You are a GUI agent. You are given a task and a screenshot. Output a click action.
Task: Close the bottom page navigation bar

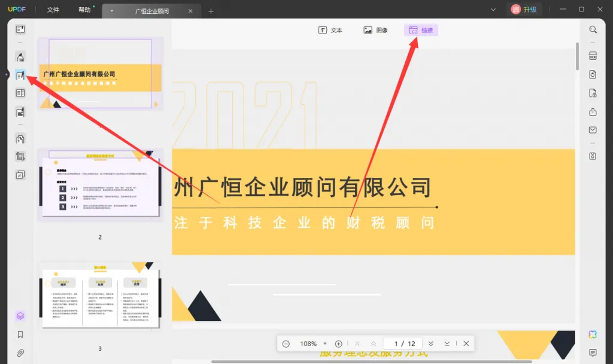tap(466, 343)
